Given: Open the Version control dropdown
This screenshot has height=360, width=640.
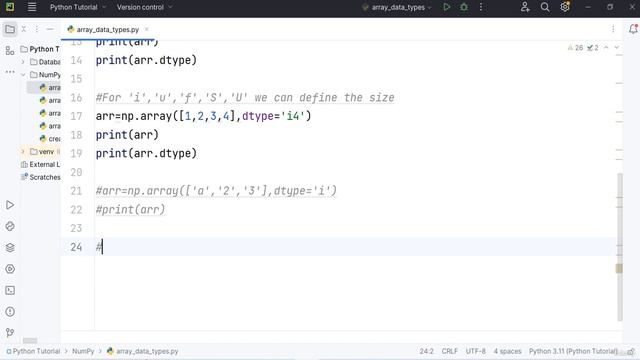Looking at the screenshot, I should pyautogui.click(x=144, y=7).
